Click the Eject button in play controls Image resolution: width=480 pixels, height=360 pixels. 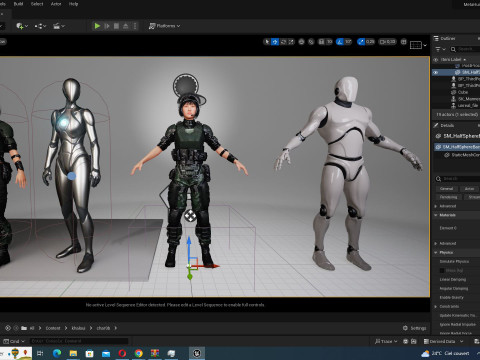[126, 26]
